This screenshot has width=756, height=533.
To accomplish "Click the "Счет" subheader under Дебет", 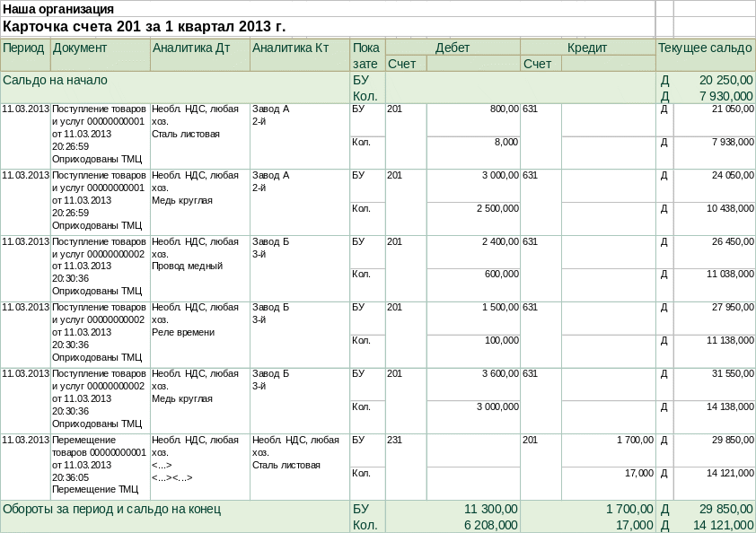I will click(400, 64).
